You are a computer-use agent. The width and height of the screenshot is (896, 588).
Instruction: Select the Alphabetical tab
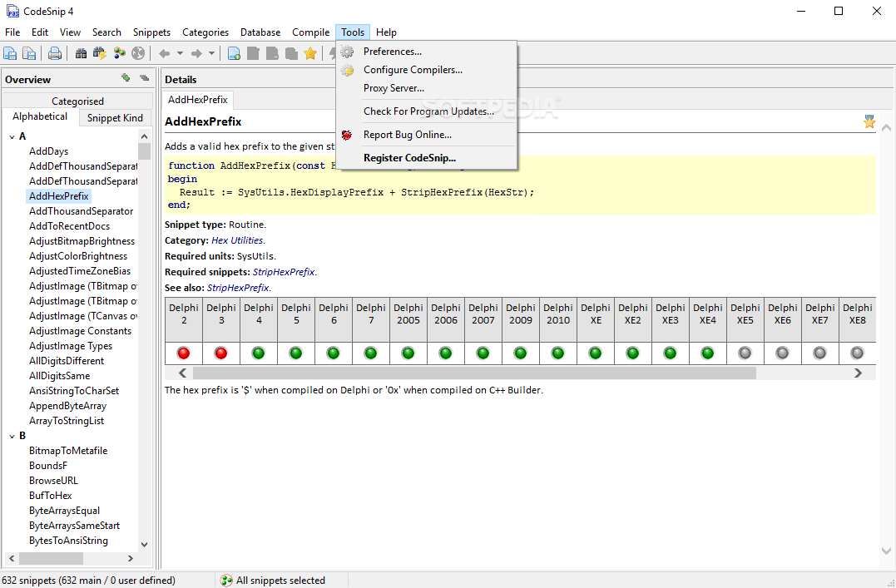[x=40, y=116]
